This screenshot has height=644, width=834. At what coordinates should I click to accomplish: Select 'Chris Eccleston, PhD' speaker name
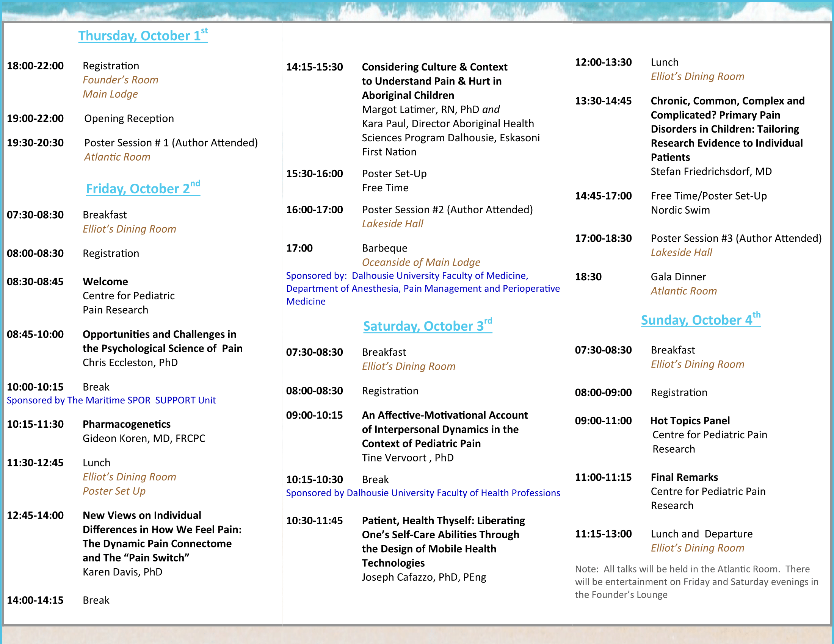click(130, 363)
